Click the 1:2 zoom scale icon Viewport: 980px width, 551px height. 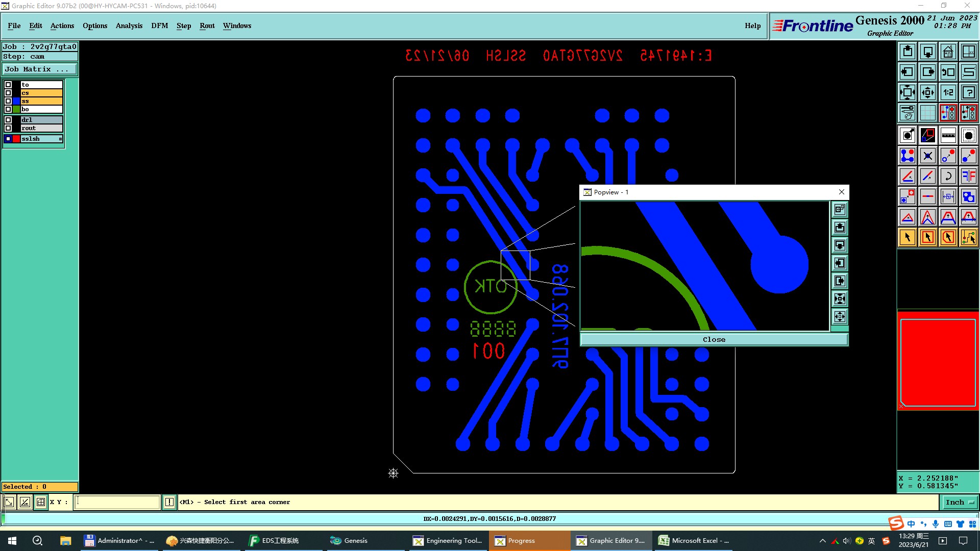948,92
